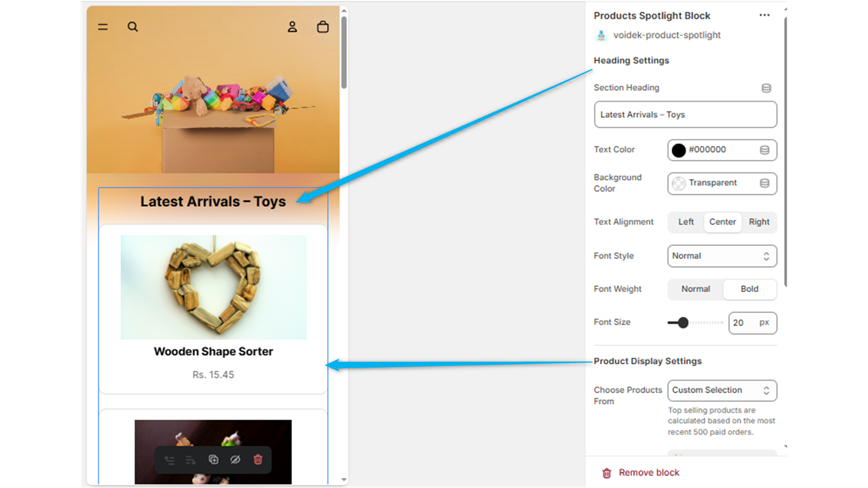Click the settings panel vertical scrollbar
The width and height of the screenshot is (868, 488).
785,152
